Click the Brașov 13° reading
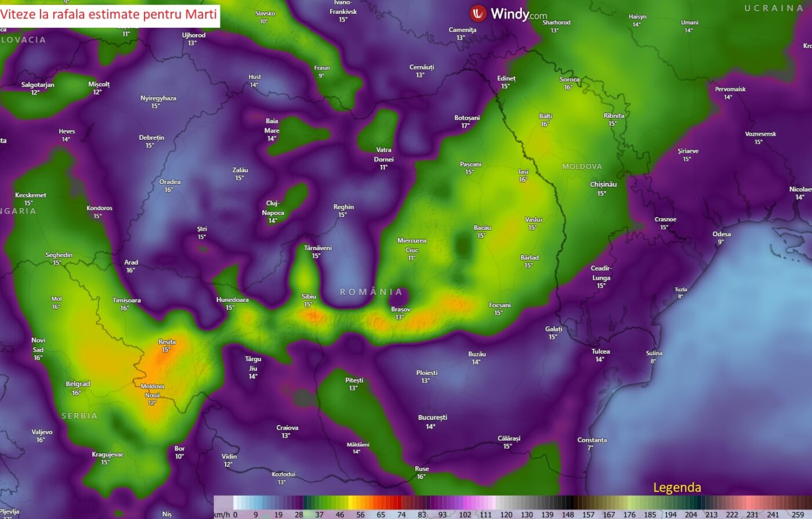Screen dimensions: 812x519 point(400,318)
